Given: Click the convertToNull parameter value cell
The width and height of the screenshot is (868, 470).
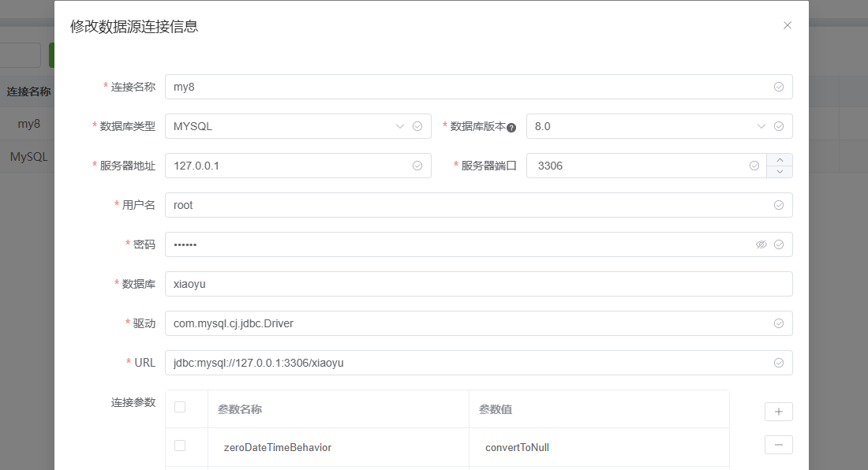Looking at the screenshot, I should click(599, 447).
